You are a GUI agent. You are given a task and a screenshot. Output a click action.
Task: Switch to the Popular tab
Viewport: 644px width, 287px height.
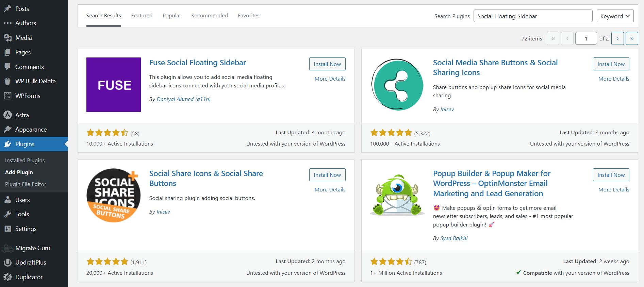(172, 16)
